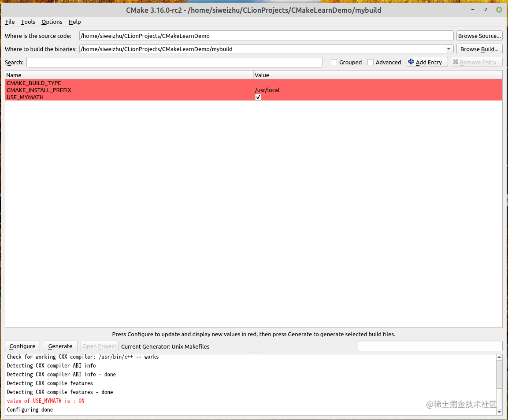The width and height of the screenshot is (508, 420).
Task: Select CMAKE_BUILD_TYPE row
Action: click(x=254, y=83)
